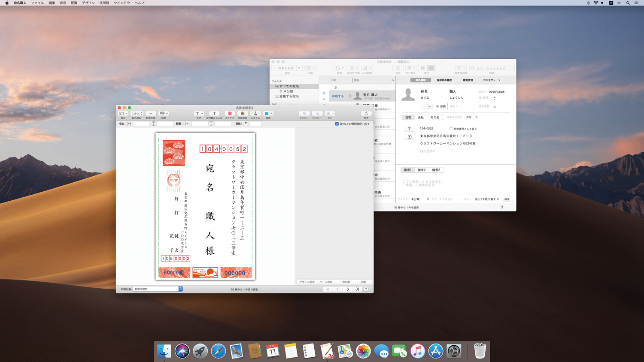Uncheck 差出人の個別割り当て checkbox
Viewport: 644px width, 362px height.
pyautogui.click(x=337, y=124)
